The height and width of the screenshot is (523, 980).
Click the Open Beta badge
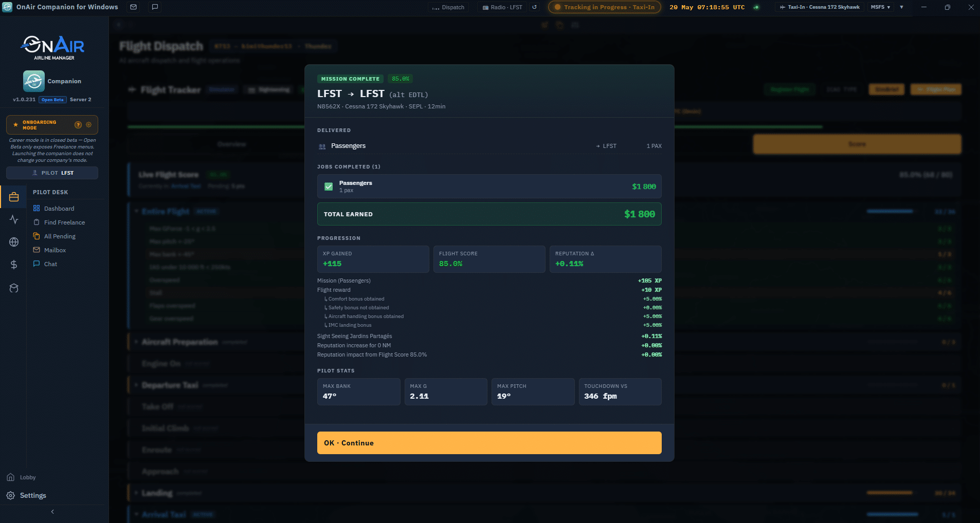click(x=52, y=100)
